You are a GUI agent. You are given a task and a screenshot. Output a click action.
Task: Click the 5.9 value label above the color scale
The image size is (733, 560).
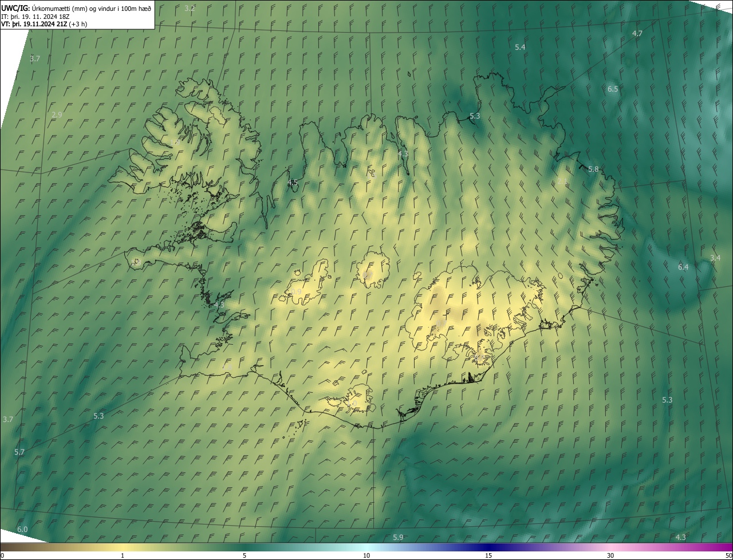click(398, 537)
